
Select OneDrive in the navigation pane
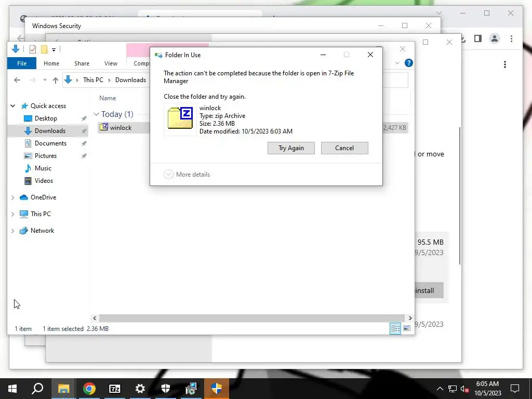point(44,197)
